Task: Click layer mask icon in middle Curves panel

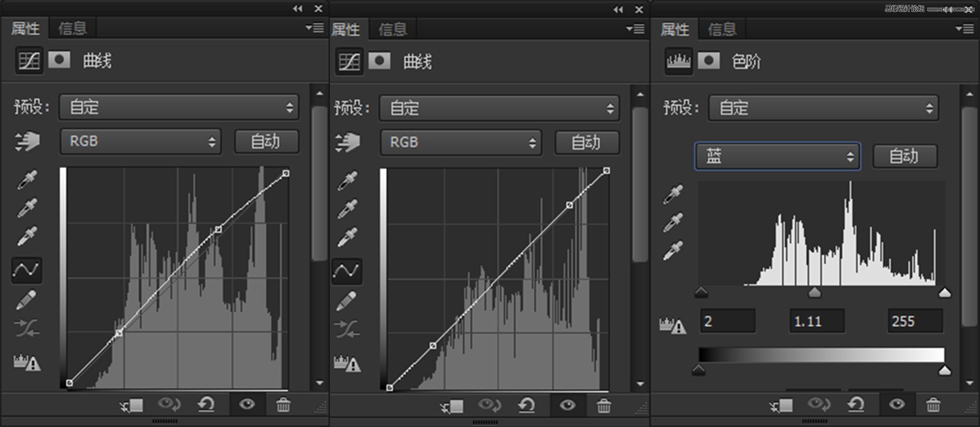Action: 379,60
